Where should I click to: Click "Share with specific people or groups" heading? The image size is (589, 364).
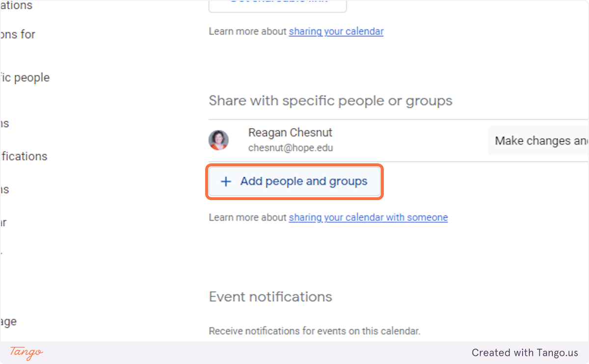(330, 101)
